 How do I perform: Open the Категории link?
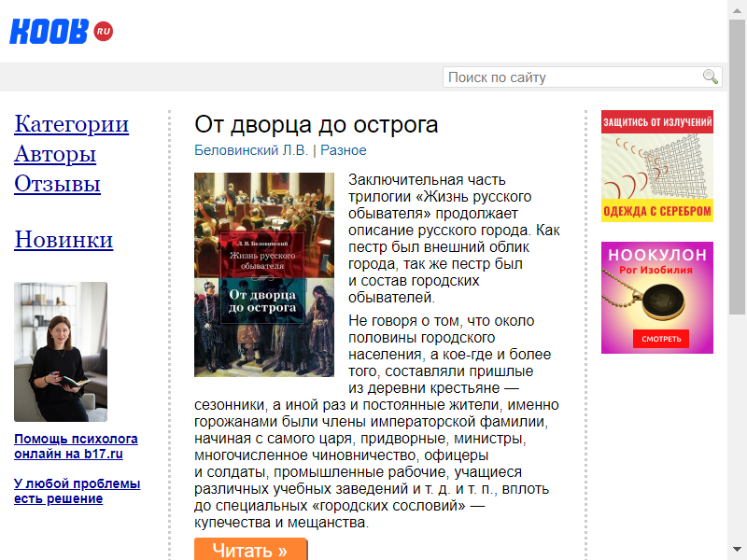(x=72, y=124)
